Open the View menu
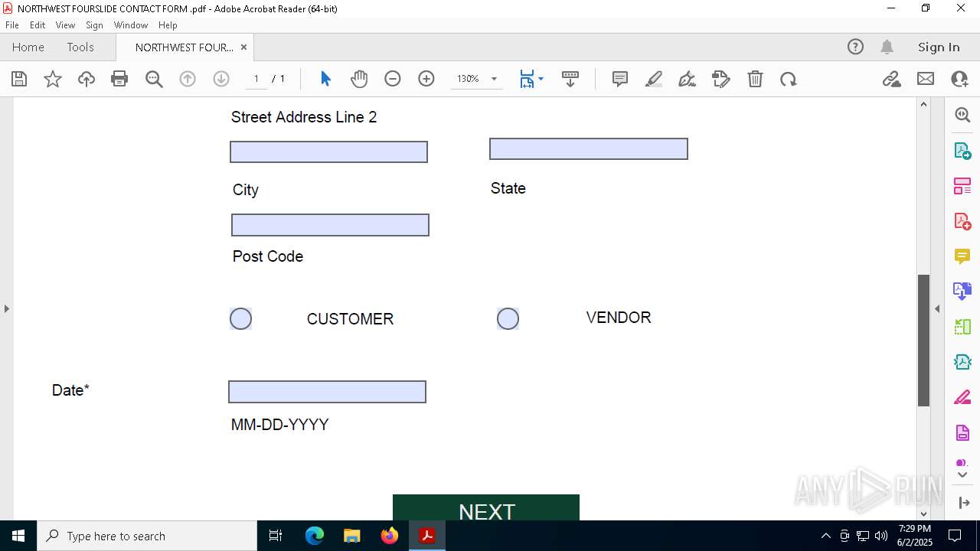The image size is (980, 551). pyautogui.click(x=65, y=25)
